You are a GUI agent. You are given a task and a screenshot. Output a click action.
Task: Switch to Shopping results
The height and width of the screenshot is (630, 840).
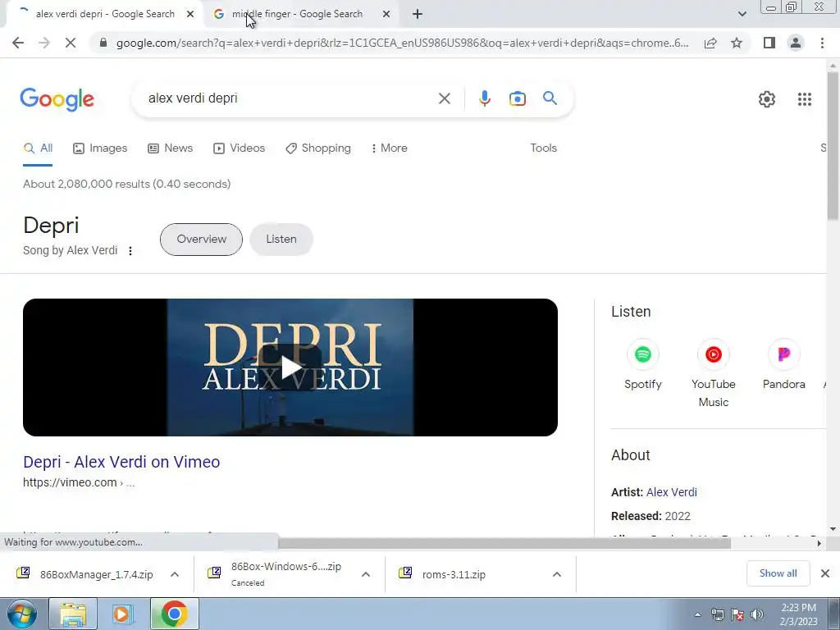coord(318,148)
